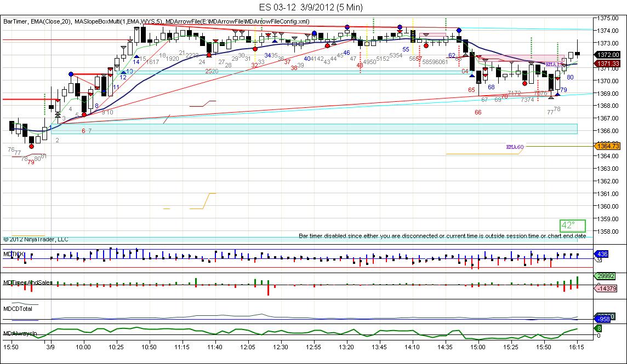The image size is (627, 364).
Task: Click the 1368.00 price axis label
Action: click(608, 106)
